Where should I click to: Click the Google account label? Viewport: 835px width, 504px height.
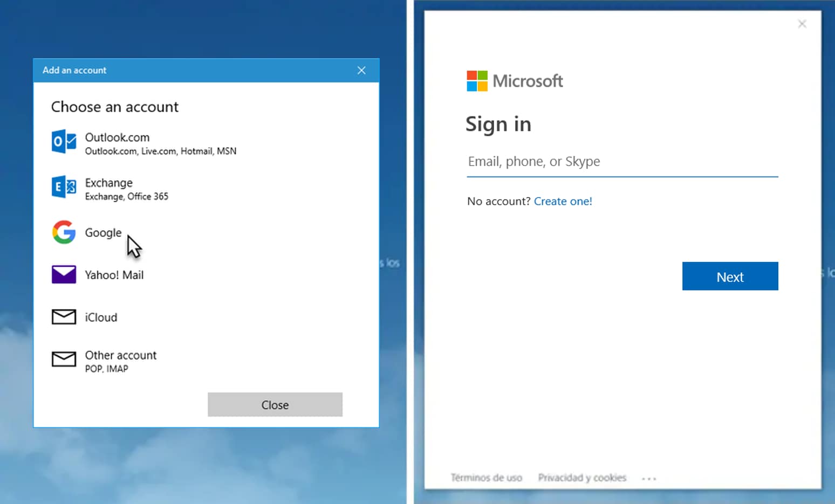(x=103, y=233)
